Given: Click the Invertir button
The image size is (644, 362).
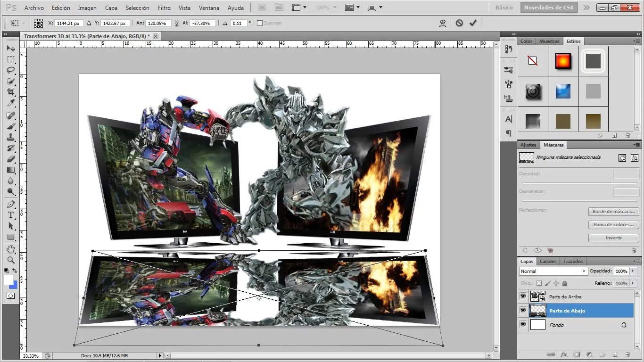Looking at the screenshot, I should (x=613, y=238).
